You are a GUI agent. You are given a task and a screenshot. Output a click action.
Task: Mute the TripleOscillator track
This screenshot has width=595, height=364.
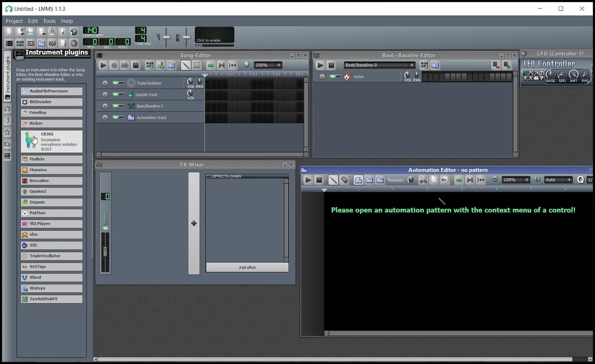115,83
